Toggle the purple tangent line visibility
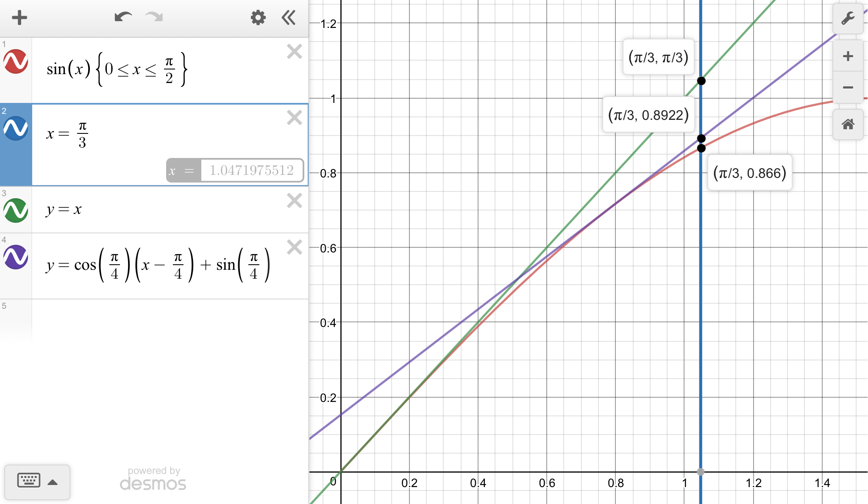 click(16, 257)
